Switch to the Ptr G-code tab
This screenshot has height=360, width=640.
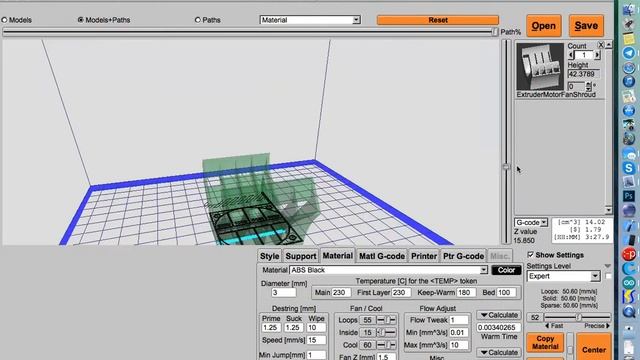[463, 256]
